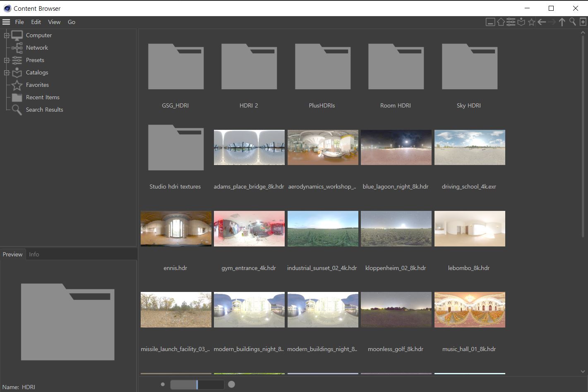
Task: Click the Home icon in toolbar
Action: point(501,22)
